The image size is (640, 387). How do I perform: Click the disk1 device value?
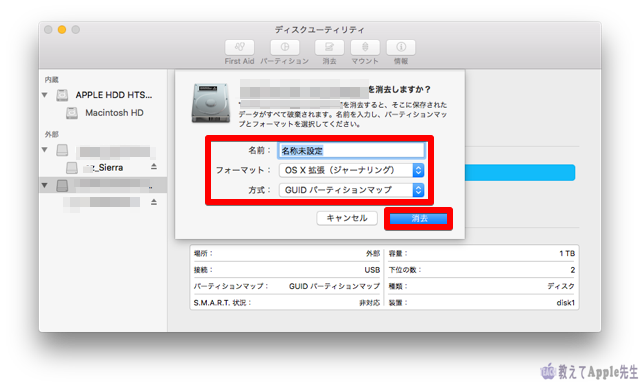(x=565, y=302)
